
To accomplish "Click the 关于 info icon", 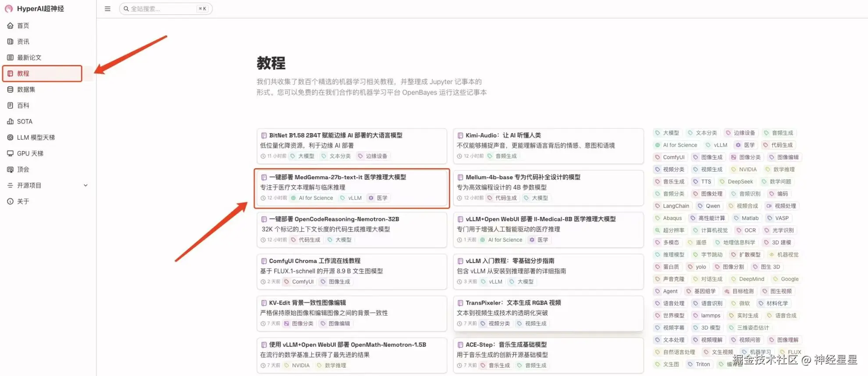I will [10, 202].
